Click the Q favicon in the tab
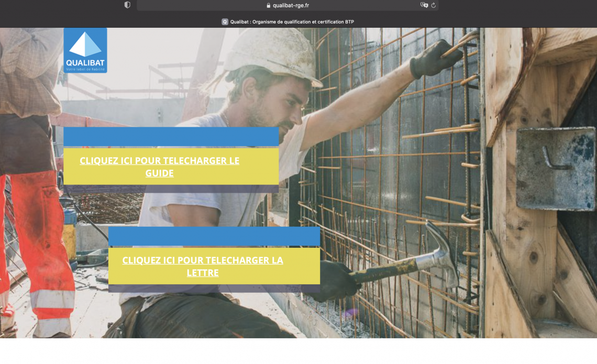Image resolution: width=597 pixels, height=364 pixels. coord(225,22)
